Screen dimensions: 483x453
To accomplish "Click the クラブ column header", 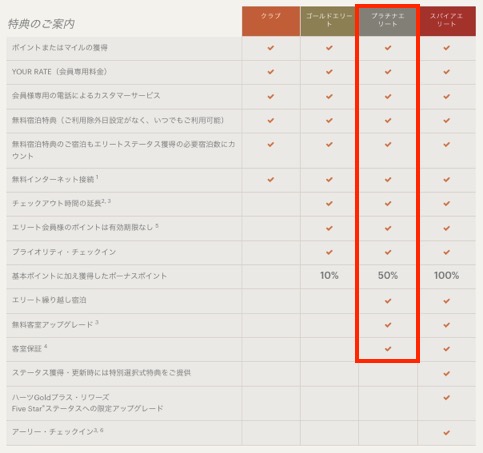I will 271,21.
